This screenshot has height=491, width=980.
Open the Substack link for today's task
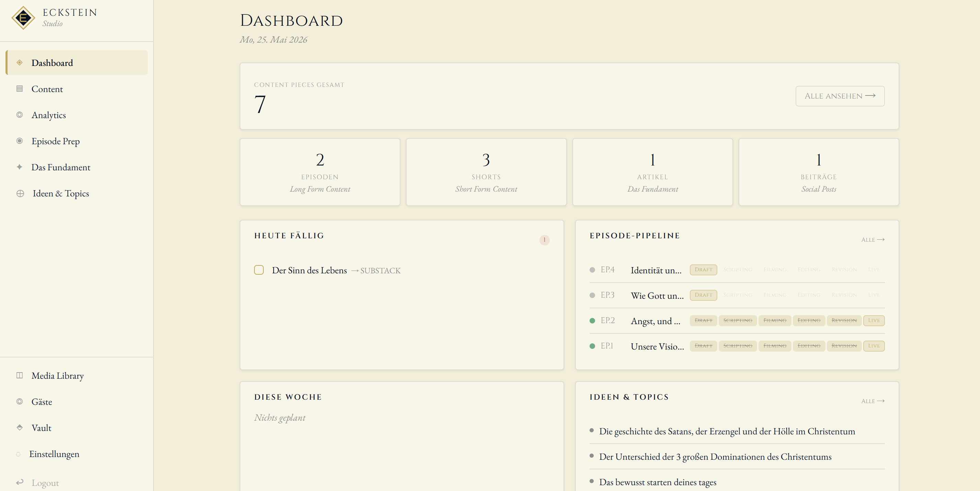376,271
